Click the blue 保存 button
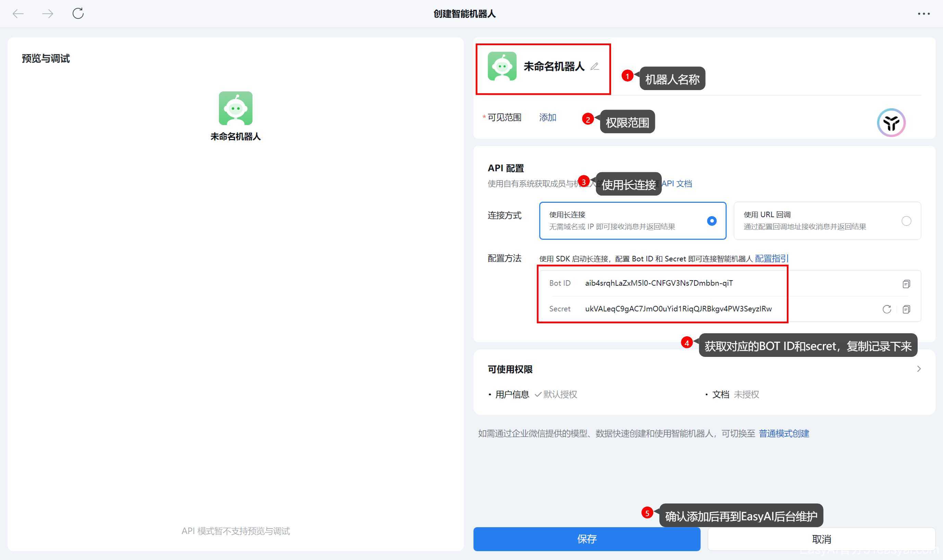 586,539
